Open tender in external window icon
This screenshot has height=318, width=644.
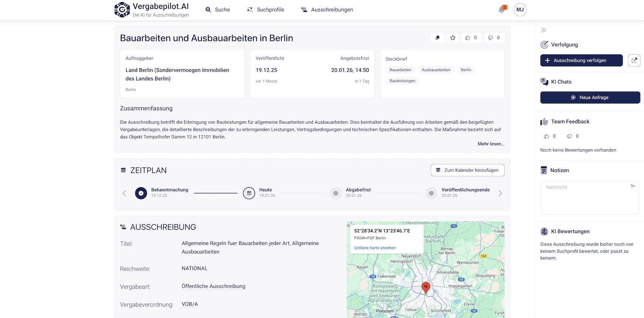634,60
